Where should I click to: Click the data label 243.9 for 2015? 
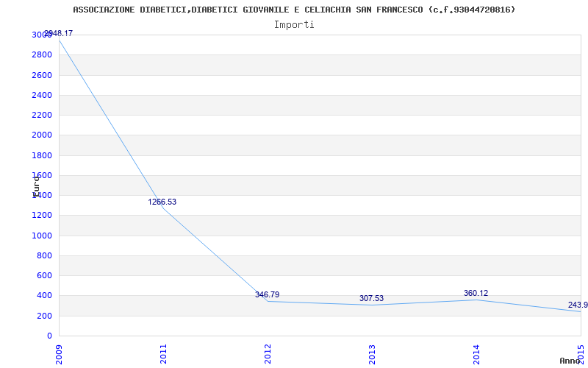point(578,305)
